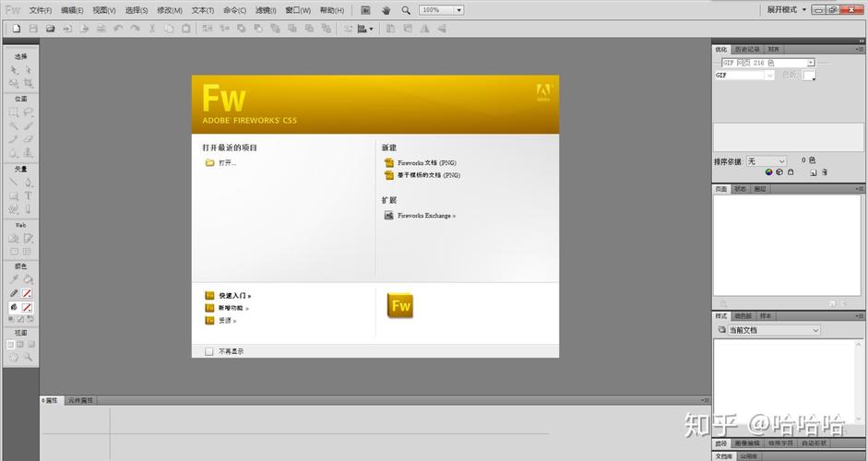
Task: Check the 不再显示 checkbox
Action: pos(209,351)
